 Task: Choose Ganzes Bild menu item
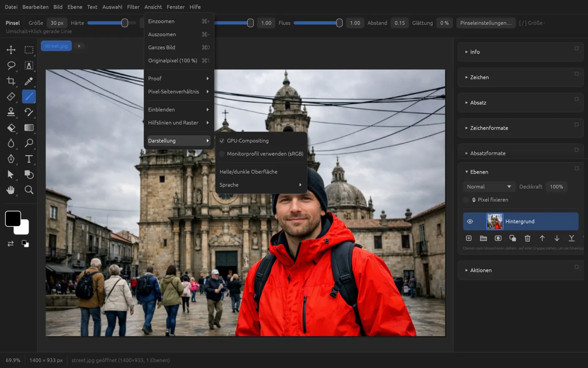(179, 47)
